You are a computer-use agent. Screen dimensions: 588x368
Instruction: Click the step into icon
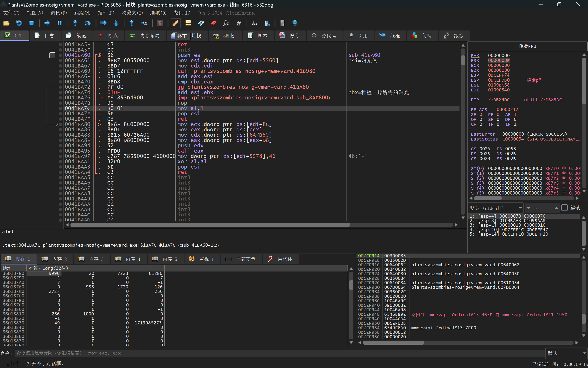coord(75,23)
